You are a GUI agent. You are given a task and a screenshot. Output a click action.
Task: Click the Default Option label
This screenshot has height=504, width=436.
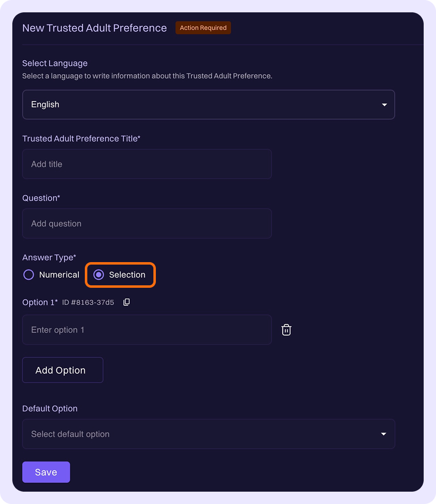click(50, 409)
